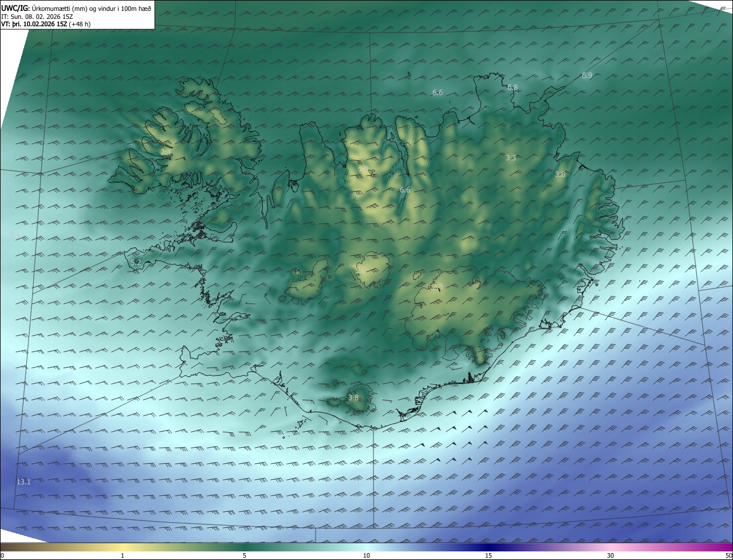Click the 13.1 precipitation value label

[x=23, y=482]
